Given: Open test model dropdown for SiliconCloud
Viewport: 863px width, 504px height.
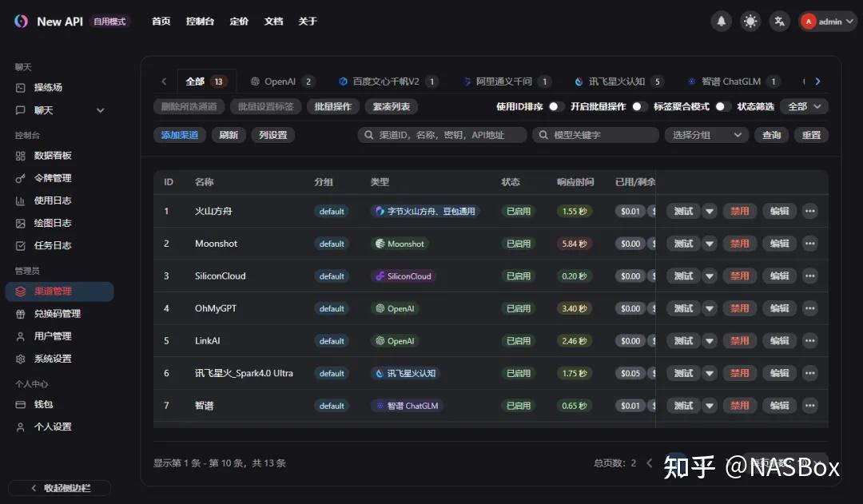Looking at the screenshot, I should [710, 276].
